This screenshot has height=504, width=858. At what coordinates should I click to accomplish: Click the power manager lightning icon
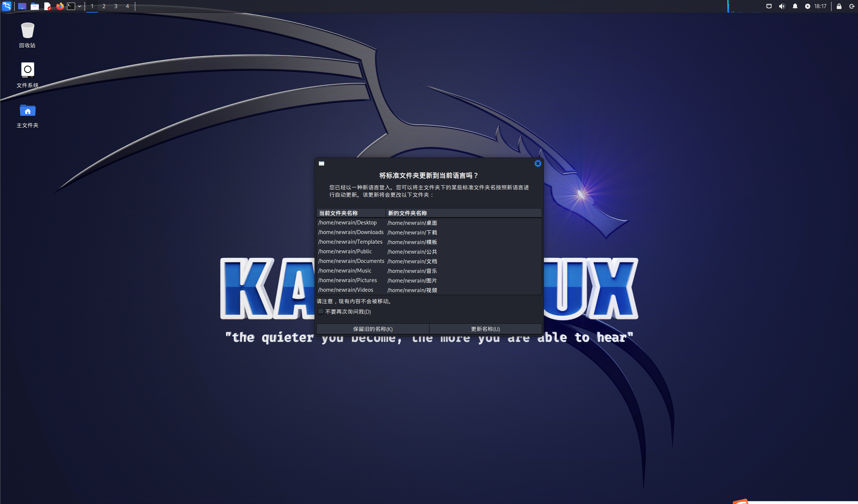point(808,6)
